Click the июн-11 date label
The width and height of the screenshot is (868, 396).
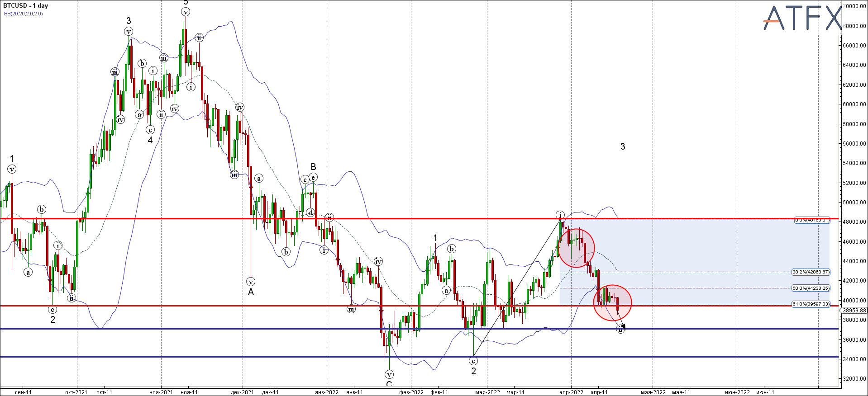[x=765, y=392]
